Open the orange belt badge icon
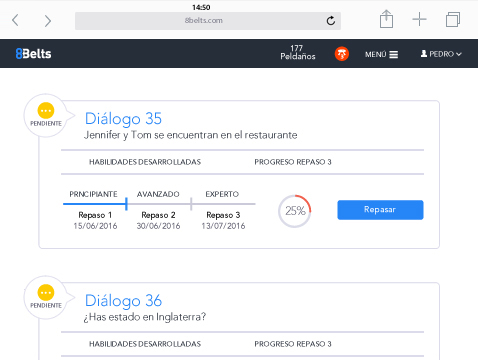Viewport: 478px width, 360px height. tap(342, 54)
